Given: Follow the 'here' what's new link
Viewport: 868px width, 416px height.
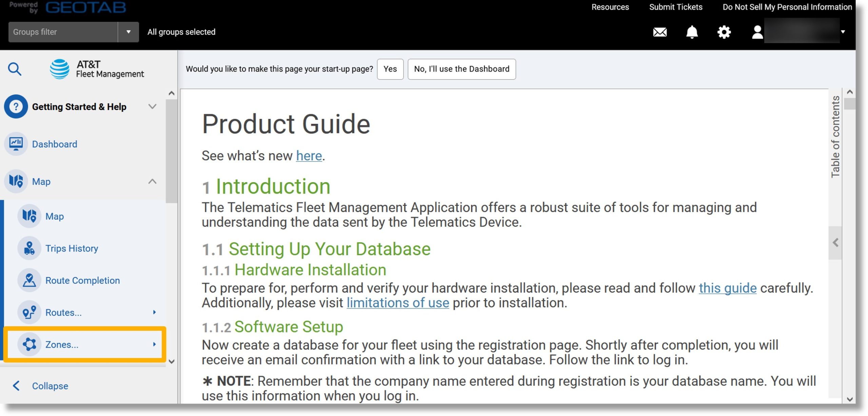Looking at the screenshot, I should point(309,156).
